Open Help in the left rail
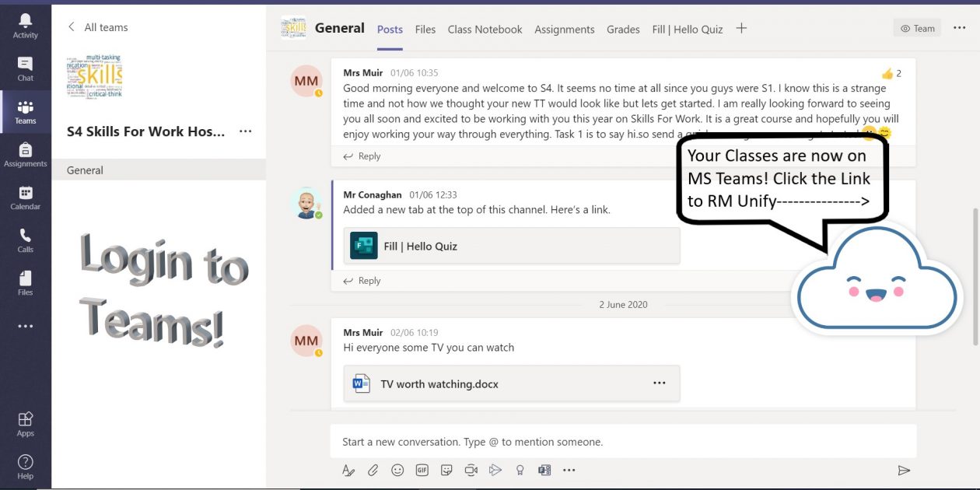The image size is (980, 490). pyautogui.click(x=25, y=467)
